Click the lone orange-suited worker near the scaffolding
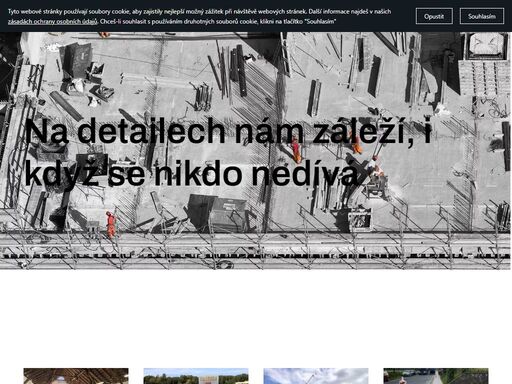The width and height of the screenshot is (512, 384). pos(111,224)
